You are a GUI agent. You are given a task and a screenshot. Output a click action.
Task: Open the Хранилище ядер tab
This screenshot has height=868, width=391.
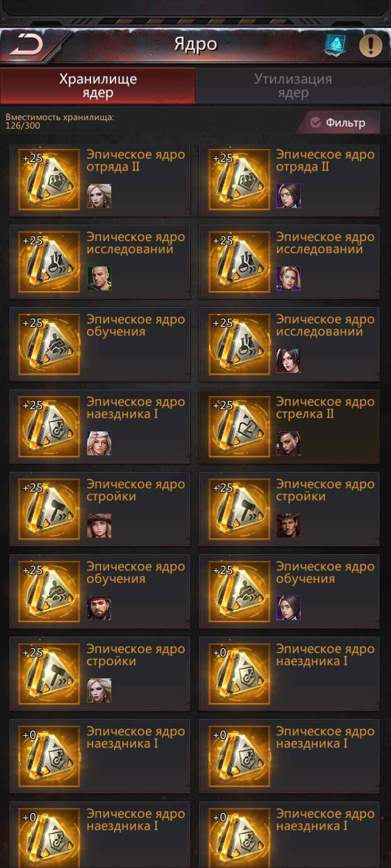[98, 86]
